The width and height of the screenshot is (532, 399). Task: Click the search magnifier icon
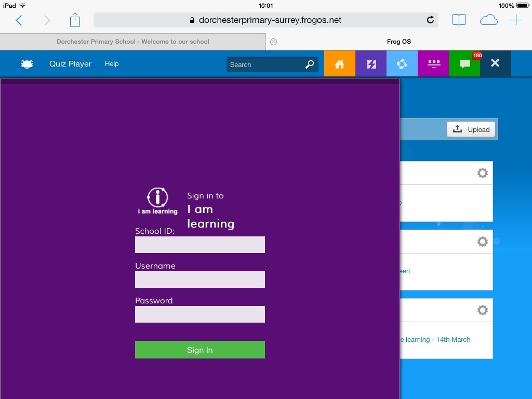(310, 64)
